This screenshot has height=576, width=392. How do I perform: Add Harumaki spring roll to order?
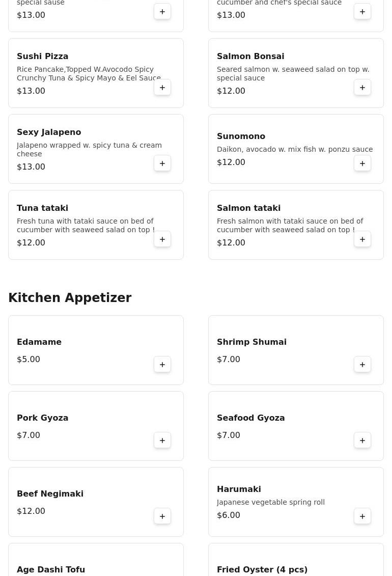tap(362, 516)
